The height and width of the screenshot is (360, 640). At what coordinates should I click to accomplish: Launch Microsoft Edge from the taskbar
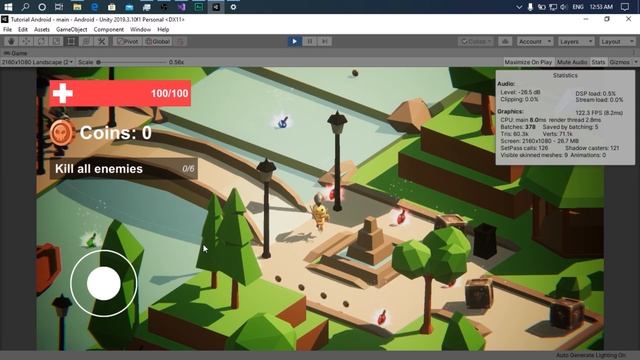click(94, 7)
